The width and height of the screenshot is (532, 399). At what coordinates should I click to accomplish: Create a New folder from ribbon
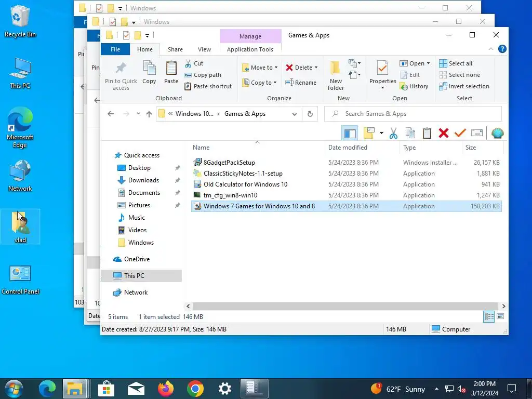coord(336,76)
